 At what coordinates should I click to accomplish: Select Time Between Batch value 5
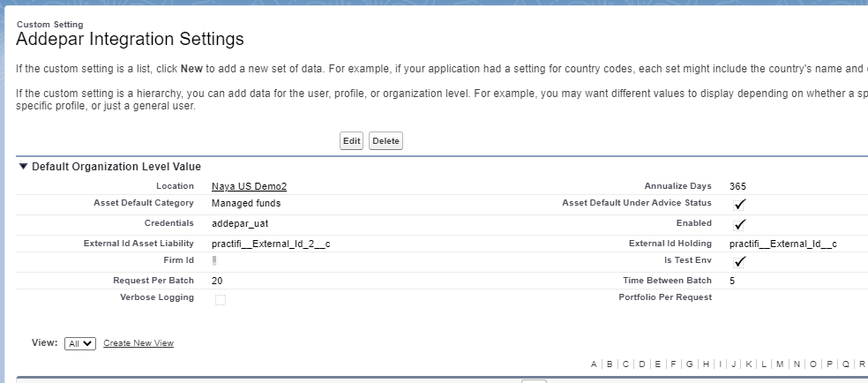pos(732,281)
